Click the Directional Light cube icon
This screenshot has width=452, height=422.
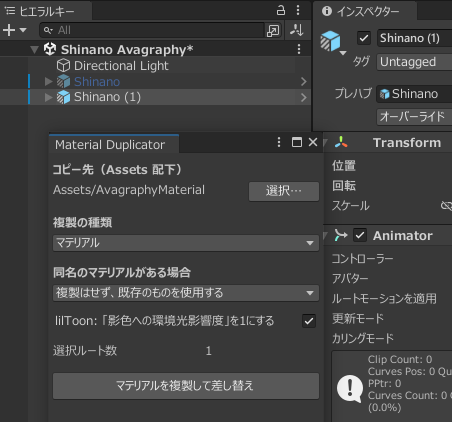pyautogui.click(x=63, y=66)
